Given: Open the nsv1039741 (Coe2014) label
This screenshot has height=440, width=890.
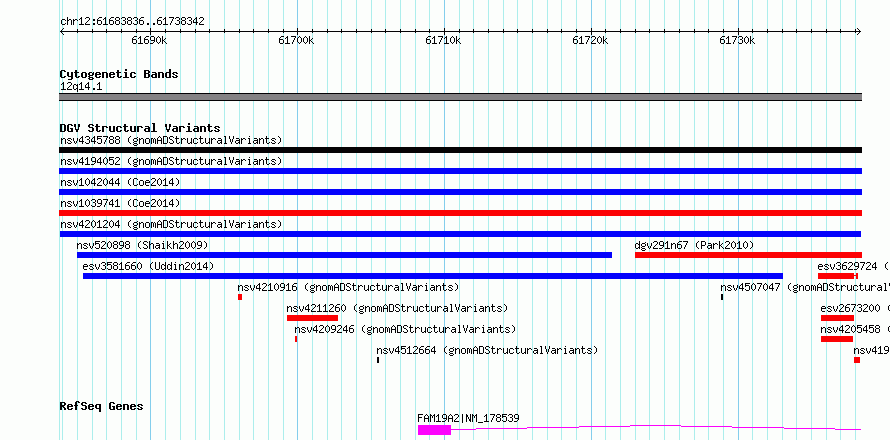Looking at the screenshot, I should (120, 203).
